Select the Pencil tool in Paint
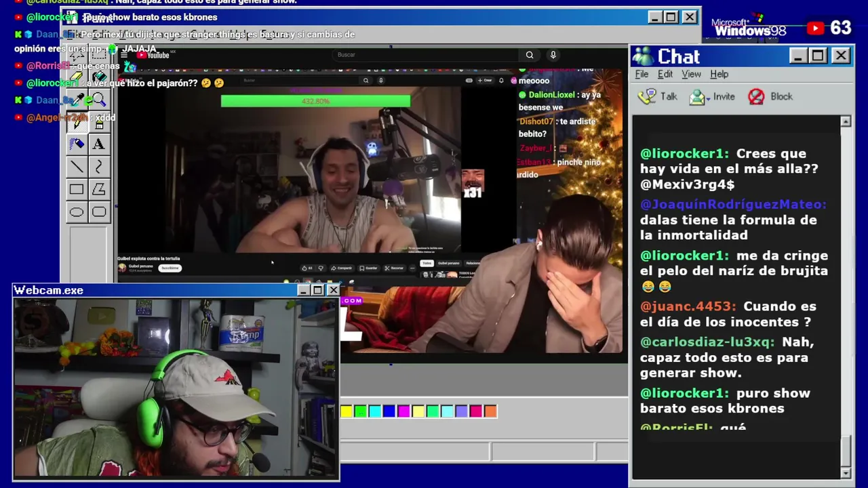This screenshot has width=868, height=488. pyautogui.click(x=77, y=123)
